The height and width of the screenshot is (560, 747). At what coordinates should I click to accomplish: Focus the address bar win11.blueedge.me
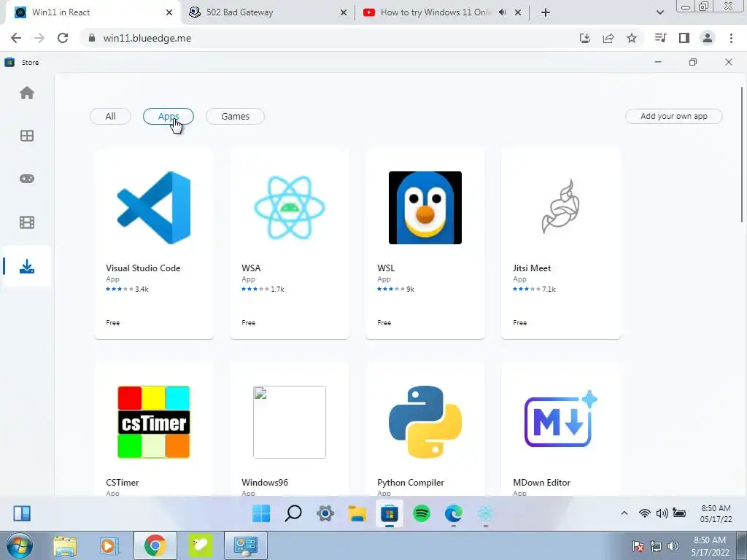pos(329,38)
